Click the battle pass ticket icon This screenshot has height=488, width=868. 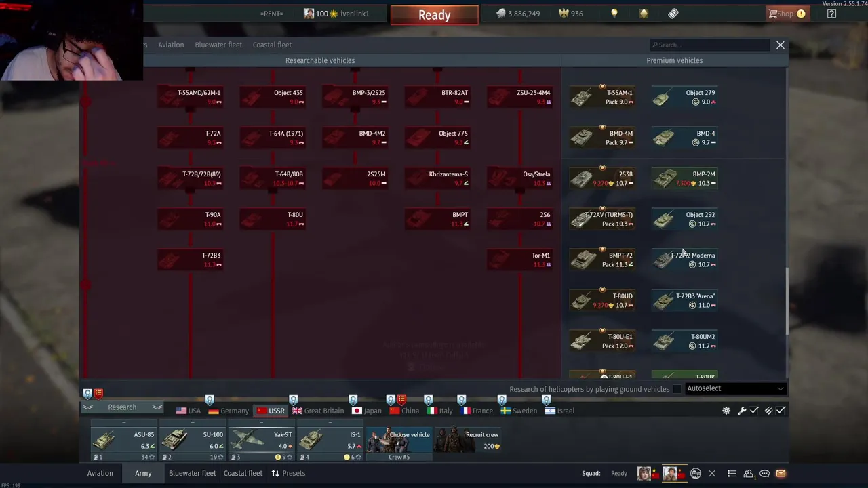[673, 14]
